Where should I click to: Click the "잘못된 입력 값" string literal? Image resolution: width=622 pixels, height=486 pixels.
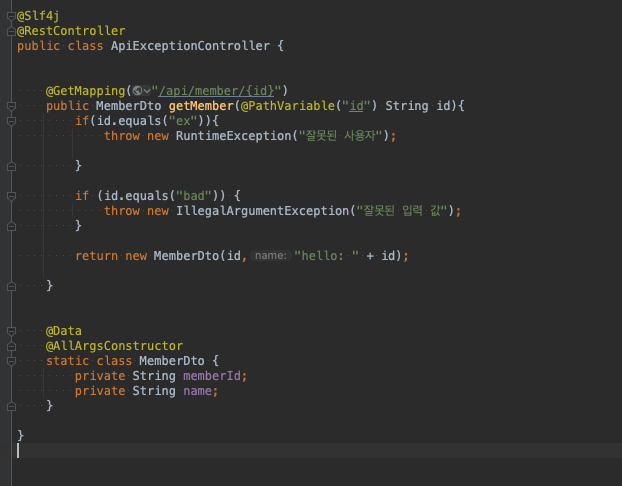[x=401, y=211]
